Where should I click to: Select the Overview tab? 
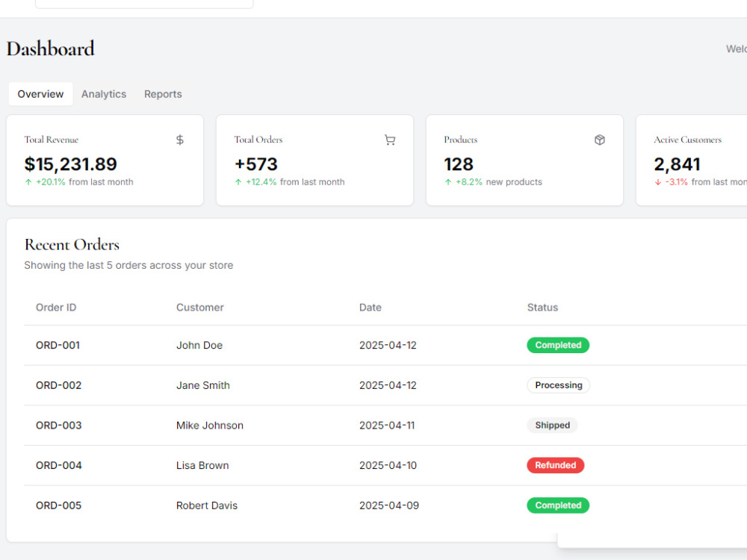40,94
